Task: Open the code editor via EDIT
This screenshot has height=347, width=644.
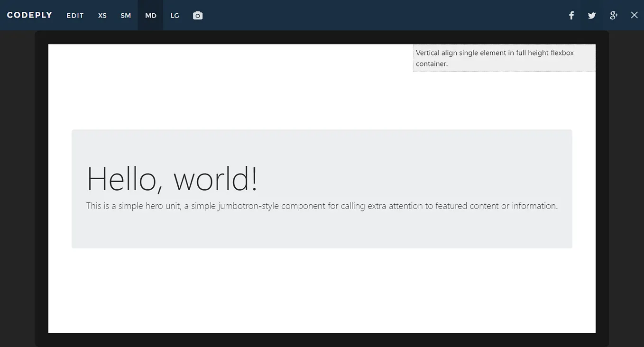Action: (x=74, y=14)
